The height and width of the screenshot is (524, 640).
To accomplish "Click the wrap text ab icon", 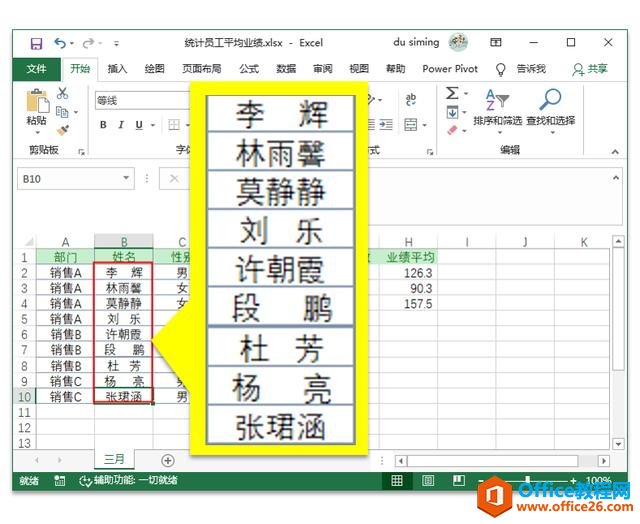I will [411, 99].
